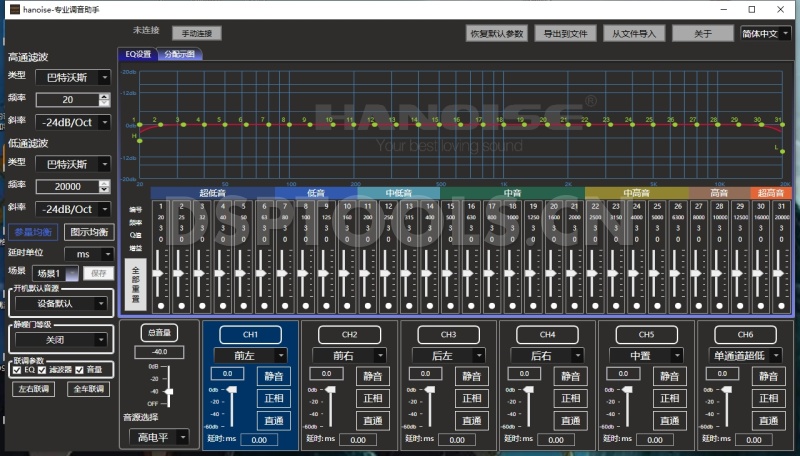Click the CH2 延时 delay input field
800x456 pixels.
pos(358,439)
